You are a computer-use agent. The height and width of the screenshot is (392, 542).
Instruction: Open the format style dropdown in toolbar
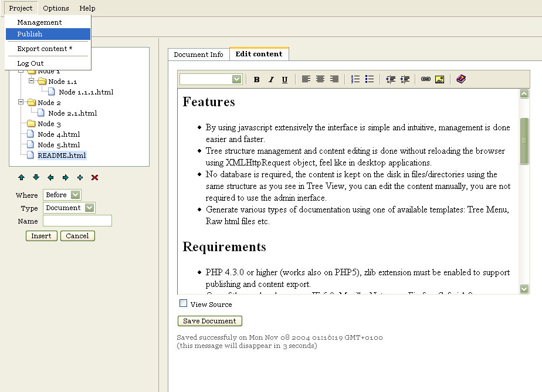click(x=236, y=79)
